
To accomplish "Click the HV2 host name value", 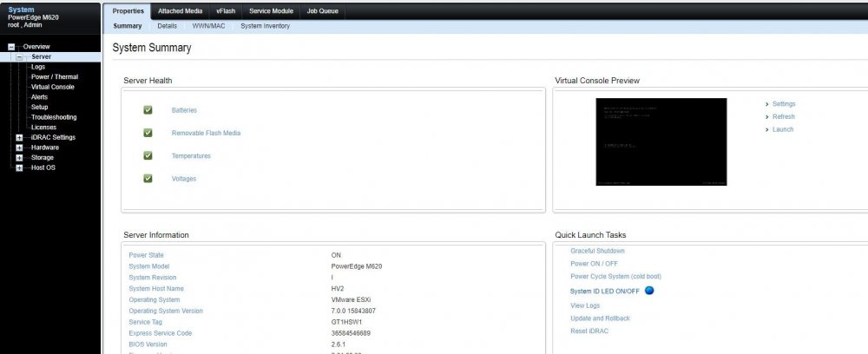I will pos(337,289).
